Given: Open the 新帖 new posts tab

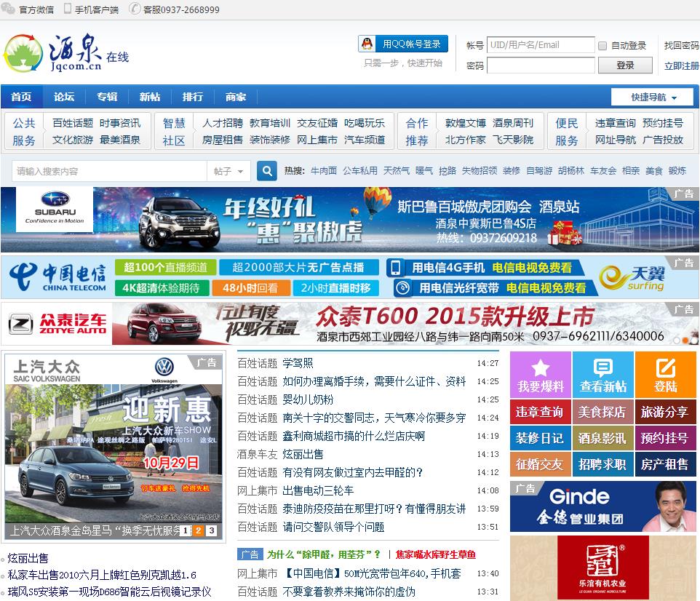Looking at the screenshot, I should coord(150,97).
